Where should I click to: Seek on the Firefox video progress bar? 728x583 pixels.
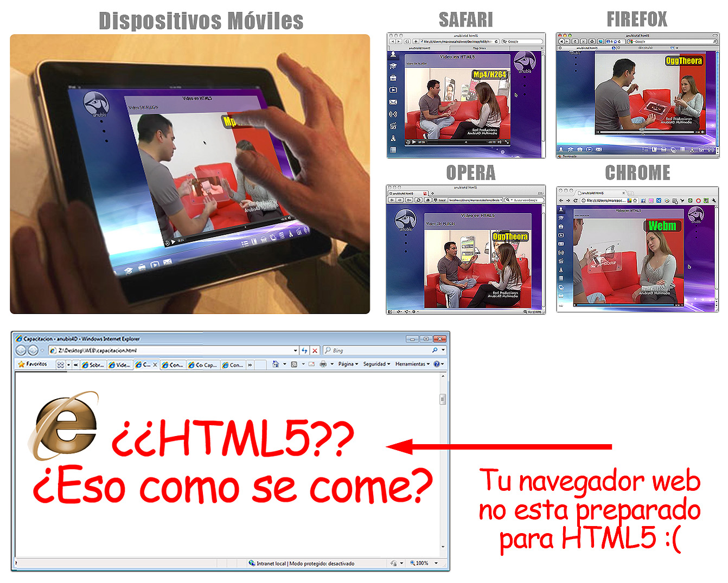tap(647, 132)
